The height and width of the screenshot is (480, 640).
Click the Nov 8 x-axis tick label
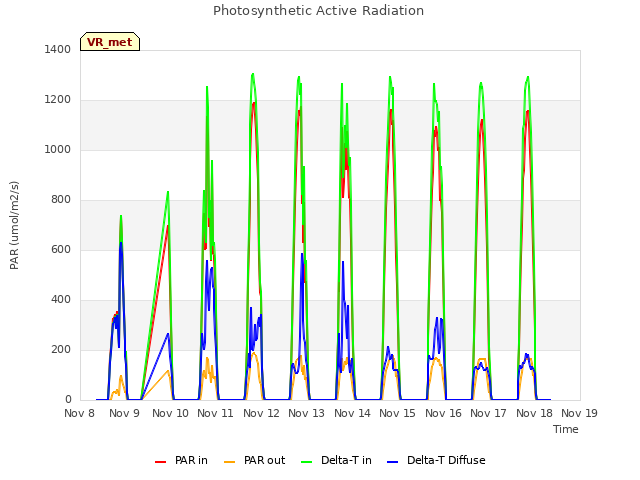80,413
